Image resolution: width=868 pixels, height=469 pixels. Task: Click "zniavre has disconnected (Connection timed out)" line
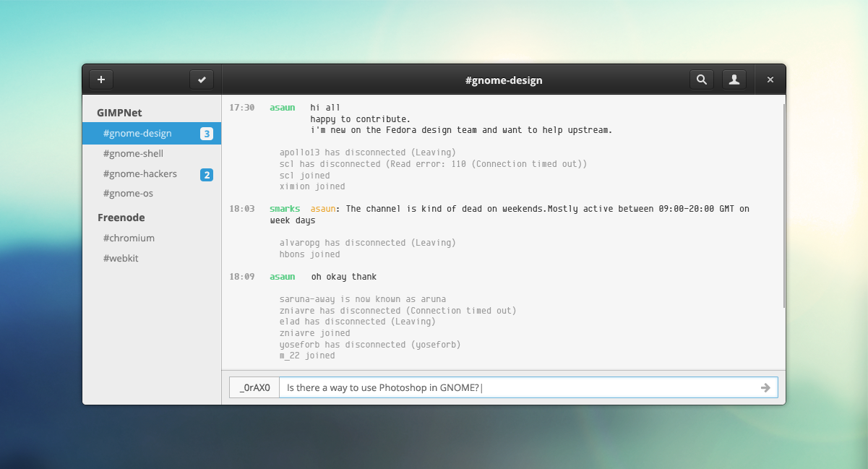pyautogui.click(x=398, y=311)
